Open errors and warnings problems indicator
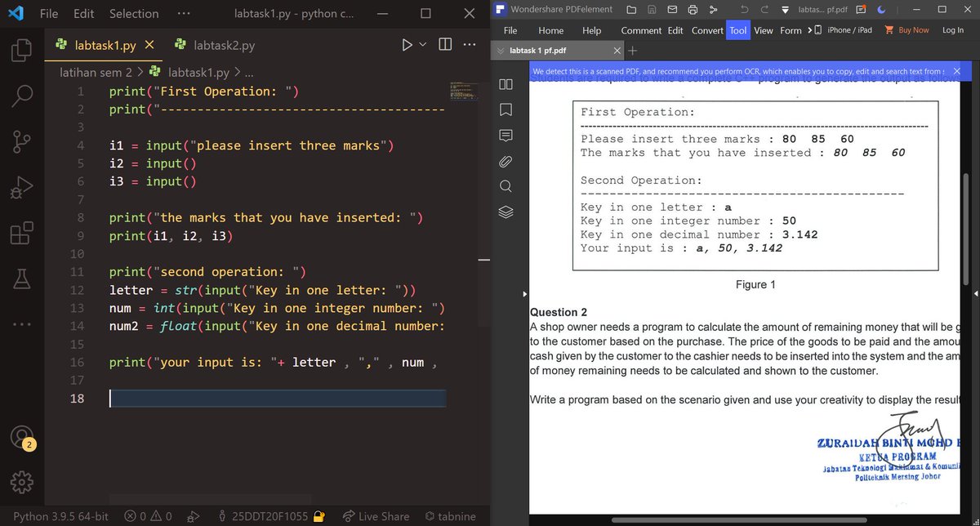The image size is (980, 526). pyautogui.click(x=148, y=516)
